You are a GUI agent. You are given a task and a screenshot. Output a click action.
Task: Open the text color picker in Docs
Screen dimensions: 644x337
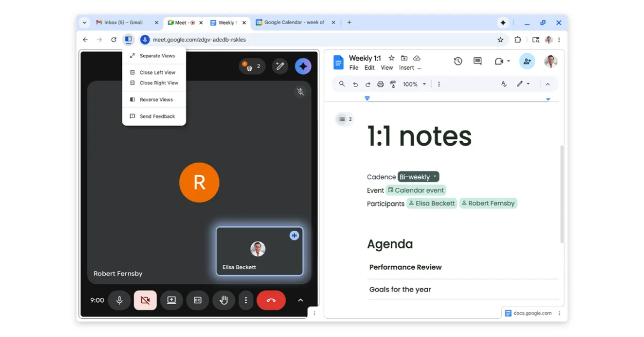[503, 84]
